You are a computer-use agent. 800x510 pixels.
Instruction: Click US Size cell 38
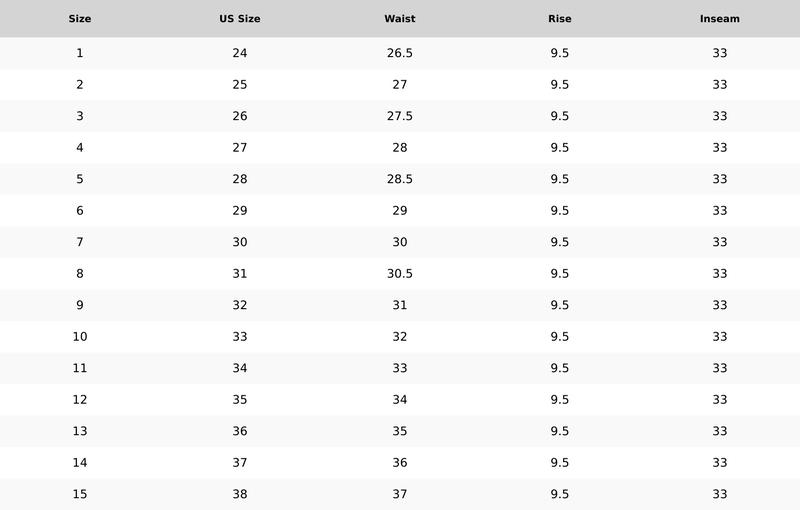pyautogui.click(x=240, y=494)
